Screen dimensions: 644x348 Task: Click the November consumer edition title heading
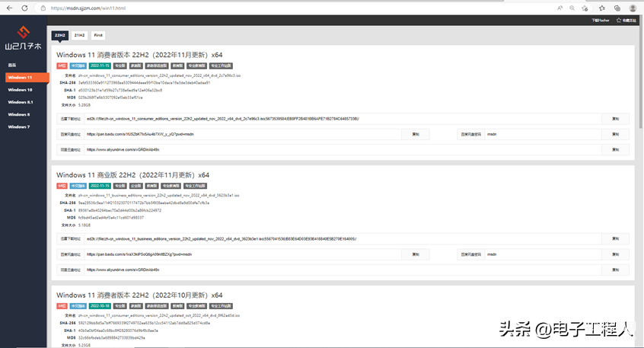click(x=139, y=55)
